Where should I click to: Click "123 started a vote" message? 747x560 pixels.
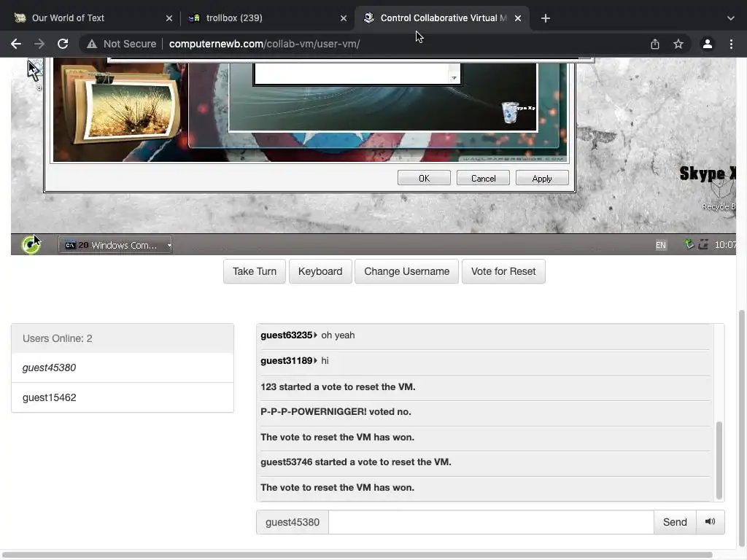tap(338, 386)
